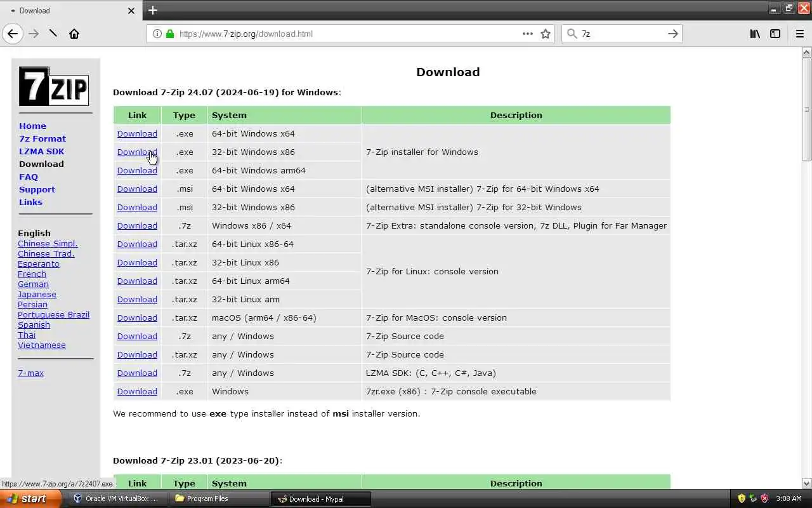This screenshot has width=812, height=508.
Task: Switch language to Chinese Trad.
Action: (46, 253)
